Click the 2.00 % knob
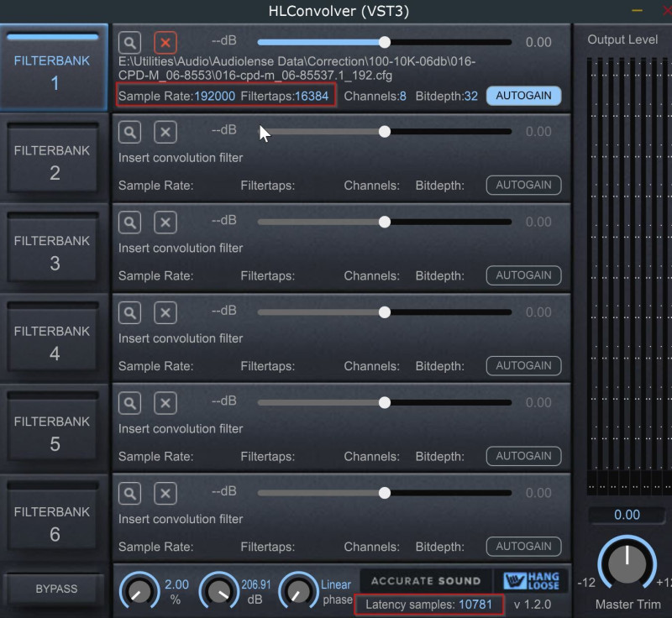This screenshot has width=672, height=618. [x=139, y=591]
